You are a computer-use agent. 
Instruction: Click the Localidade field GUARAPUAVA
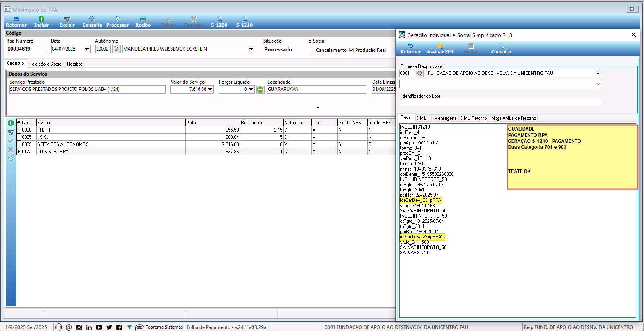pyautogui.click(x=316, y=89)
